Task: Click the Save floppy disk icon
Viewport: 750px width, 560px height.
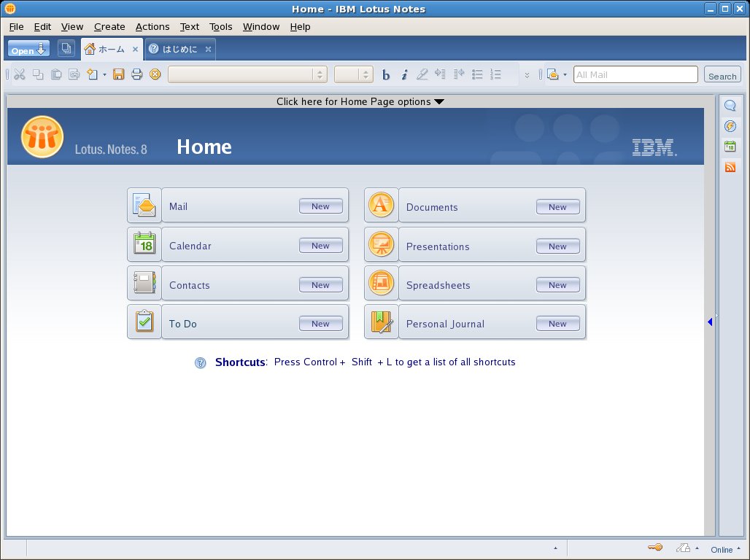Action: (x=119, y=74)
